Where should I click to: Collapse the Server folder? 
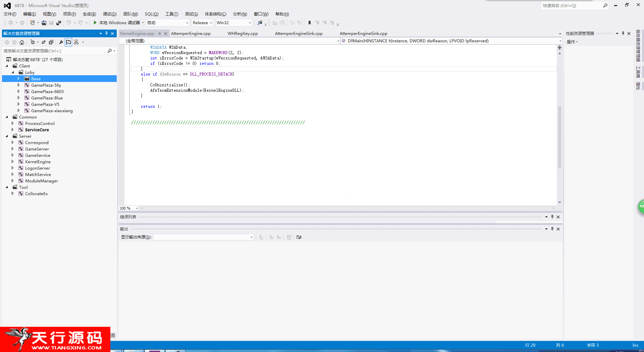pos(7,136)
